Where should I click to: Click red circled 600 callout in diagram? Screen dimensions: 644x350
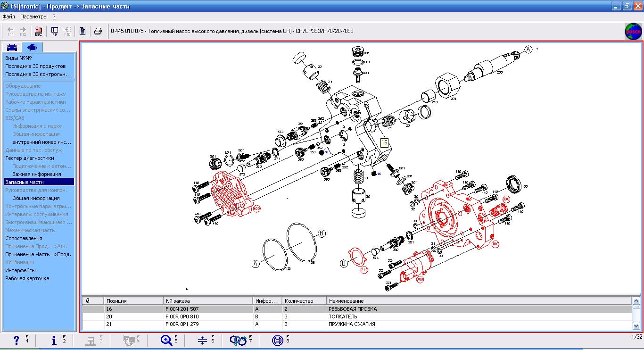(x=420, y=279)
